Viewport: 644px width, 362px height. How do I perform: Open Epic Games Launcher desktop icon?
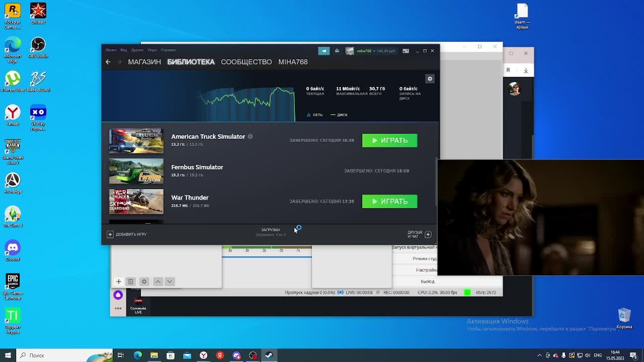13,287
